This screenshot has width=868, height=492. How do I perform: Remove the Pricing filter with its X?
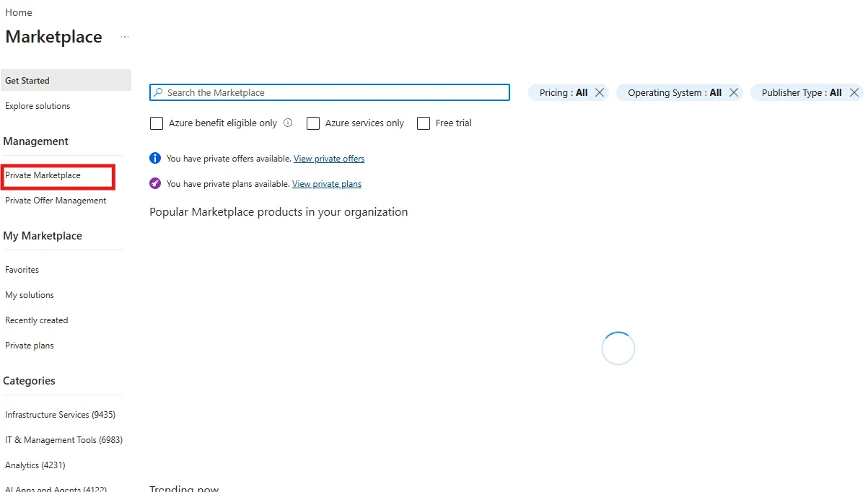[600, 92]
